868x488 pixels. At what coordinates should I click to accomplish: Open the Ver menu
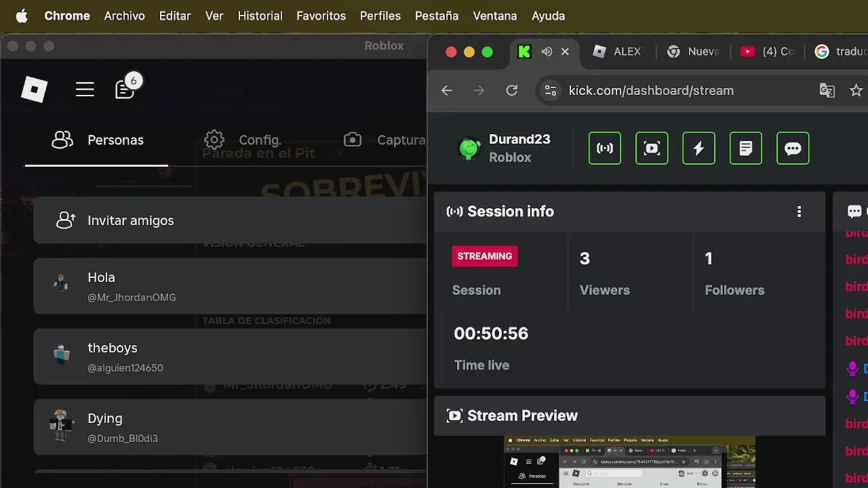214,16
